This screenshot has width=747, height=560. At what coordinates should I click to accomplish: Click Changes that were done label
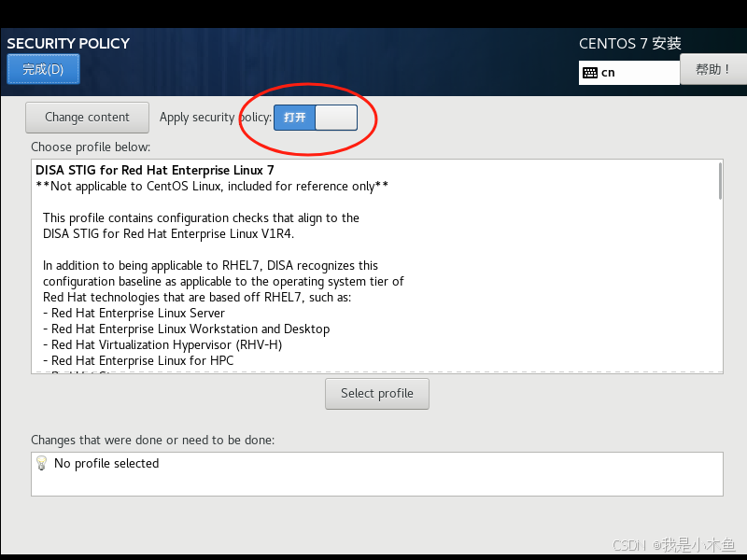pyautogui.click(x=152, y=440)
